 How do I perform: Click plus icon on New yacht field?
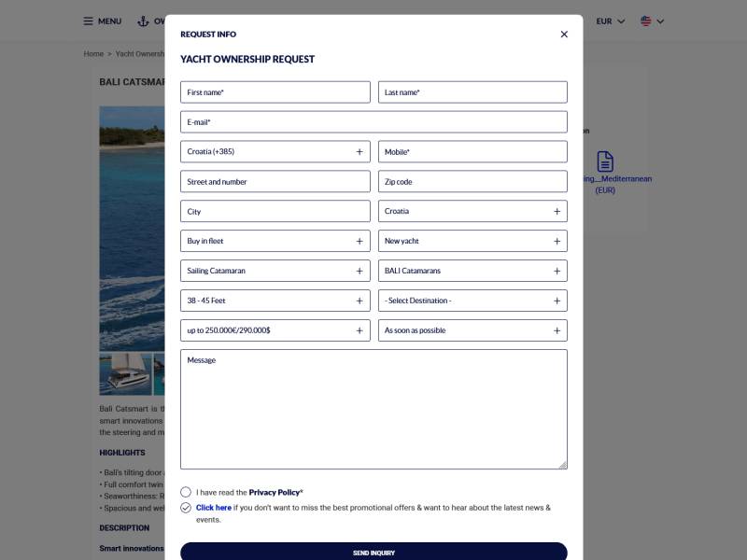click(557, 241)
